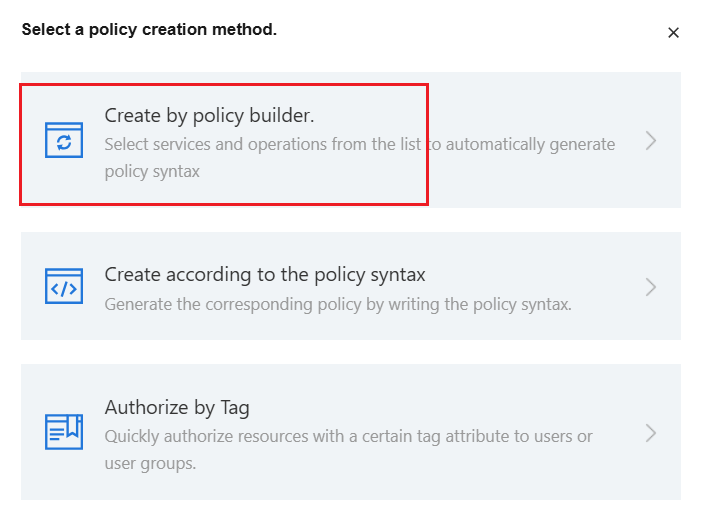The image size is (711, 530).
Task: Open the policy syntax option arrow
Action: (x=651, y=287)
